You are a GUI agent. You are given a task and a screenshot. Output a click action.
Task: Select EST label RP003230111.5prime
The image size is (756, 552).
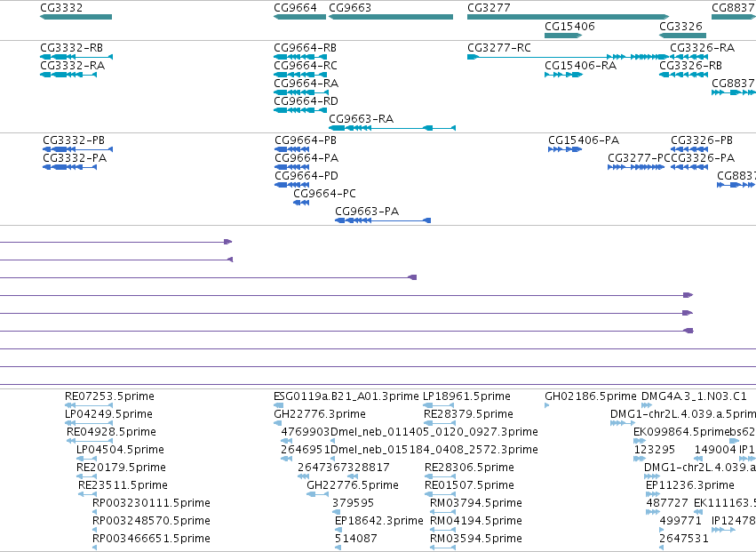tap(151, 503)
